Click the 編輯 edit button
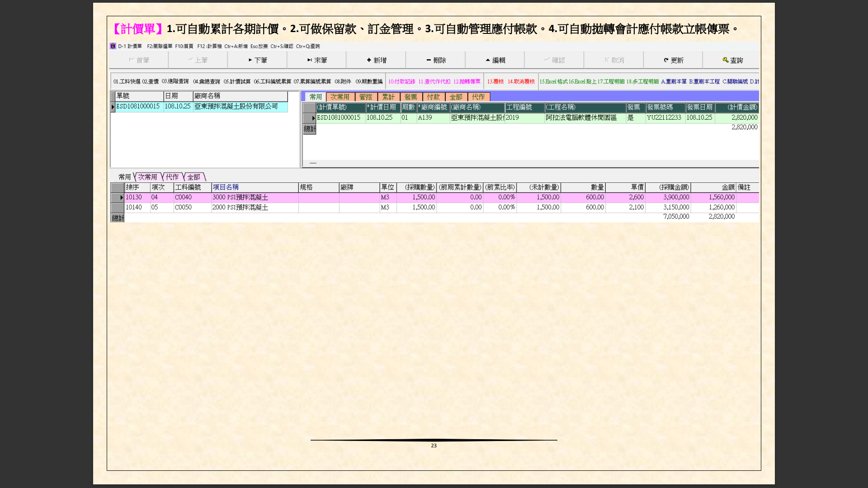The image size is (868, 488). pos(495,60)
